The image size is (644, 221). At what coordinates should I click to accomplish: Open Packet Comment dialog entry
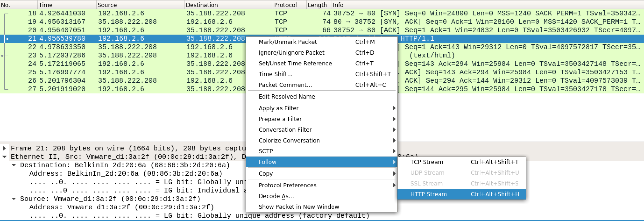(285, 85)
